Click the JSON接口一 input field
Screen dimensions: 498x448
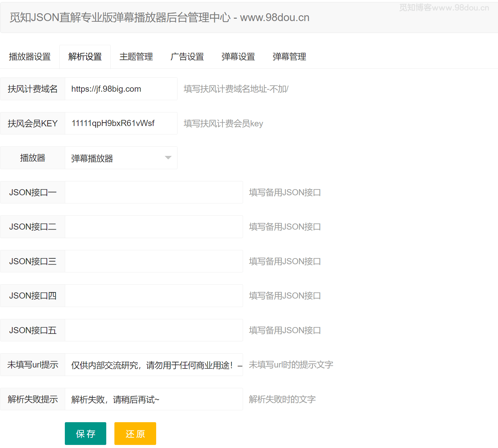154,192
